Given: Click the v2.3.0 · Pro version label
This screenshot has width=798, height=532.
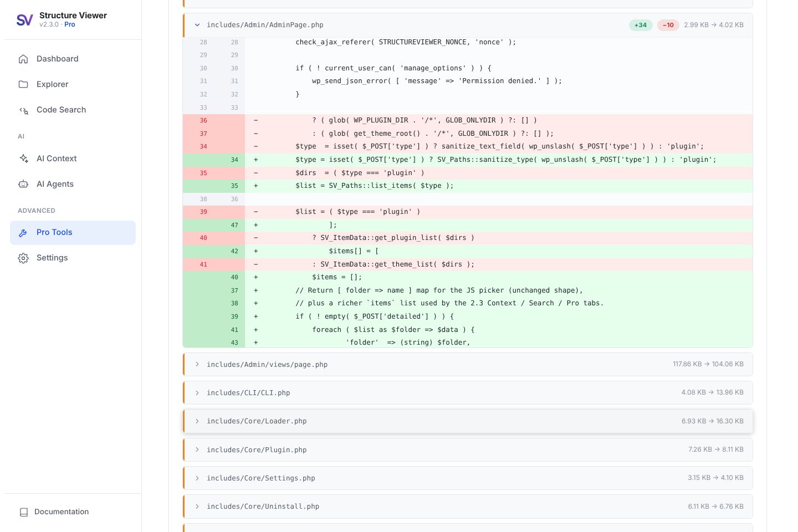Looking at the screenshot, I should tap(57, 24).
